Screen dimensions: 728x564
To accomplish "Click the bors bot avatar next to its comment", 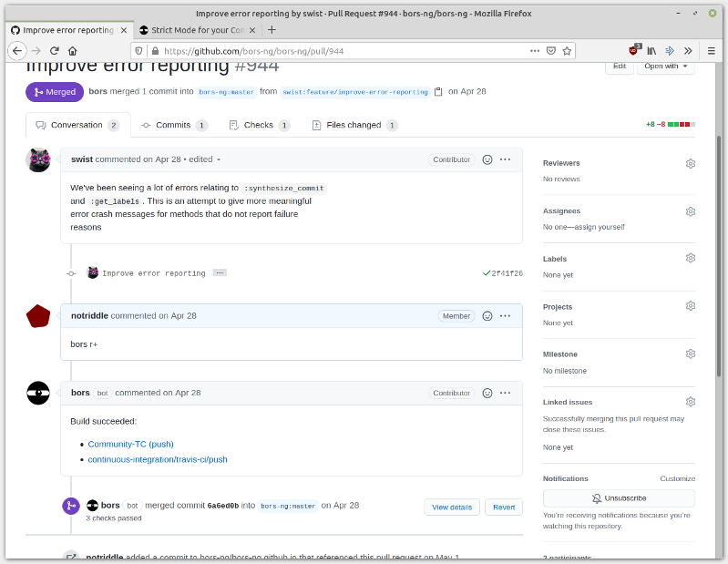I will [38, 394].
